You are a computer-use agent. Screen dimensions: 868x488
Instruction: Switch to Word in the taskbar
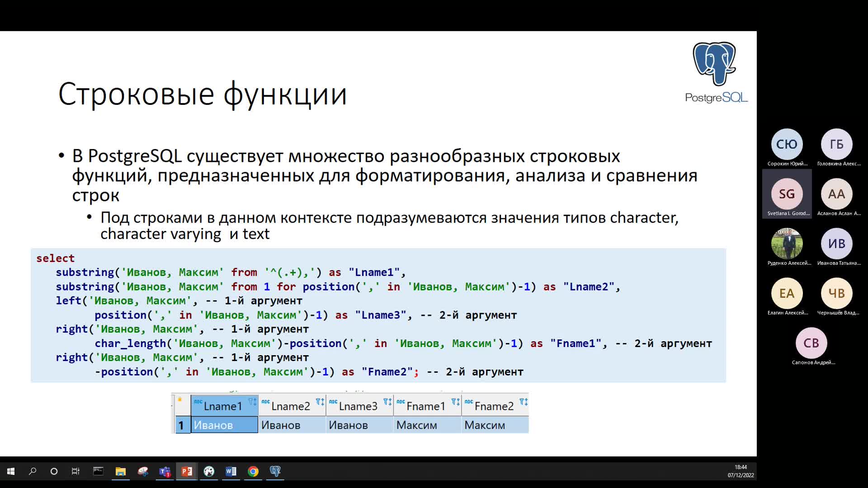[x=231, y=471]
